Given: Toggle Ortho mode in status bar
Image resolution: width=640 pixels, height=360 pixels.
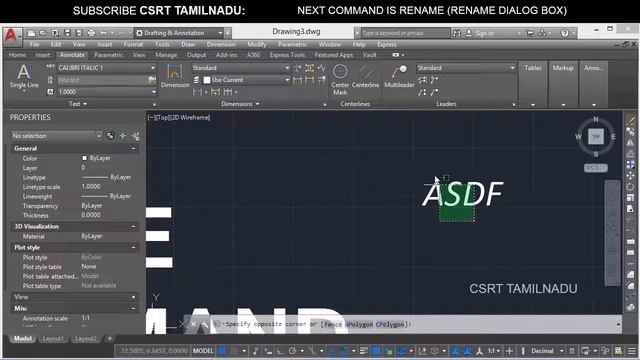Looking at the screenshot, I should [280, 351].
